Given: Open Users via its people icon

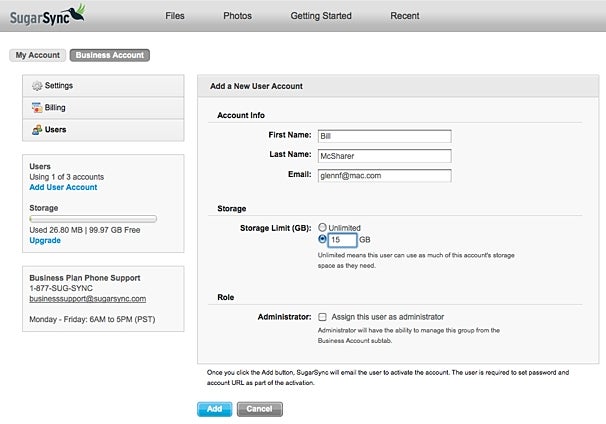Looking at the screenshot, I should [x=37, y=130].
